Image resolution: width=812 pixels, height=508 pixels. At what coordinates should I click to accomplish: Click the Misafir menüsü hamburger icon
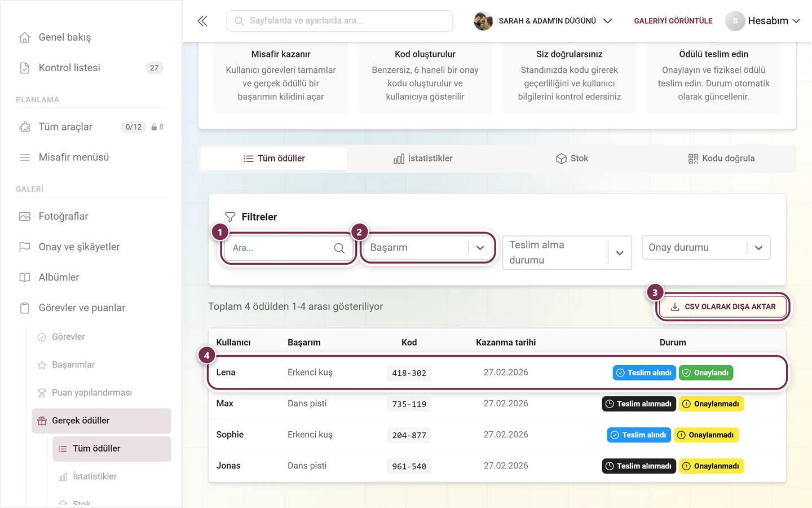tap(25, 157)
